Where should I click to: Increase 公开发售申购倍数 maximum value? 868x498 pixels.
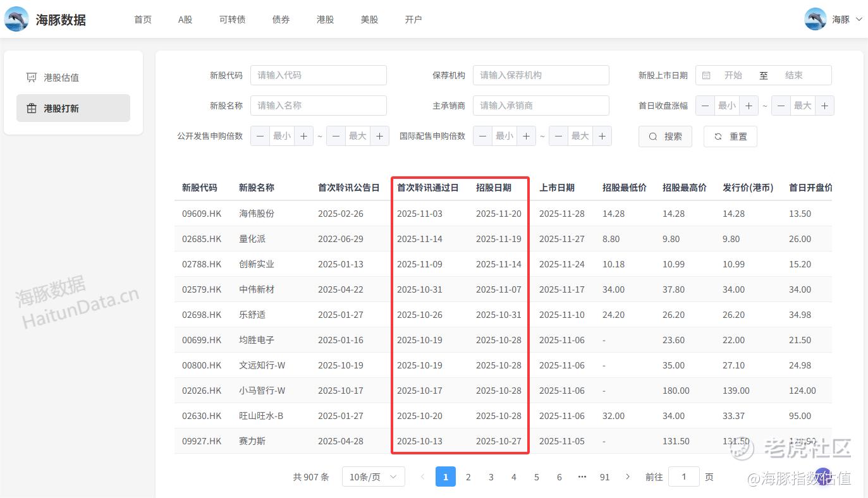coord(379,136)
